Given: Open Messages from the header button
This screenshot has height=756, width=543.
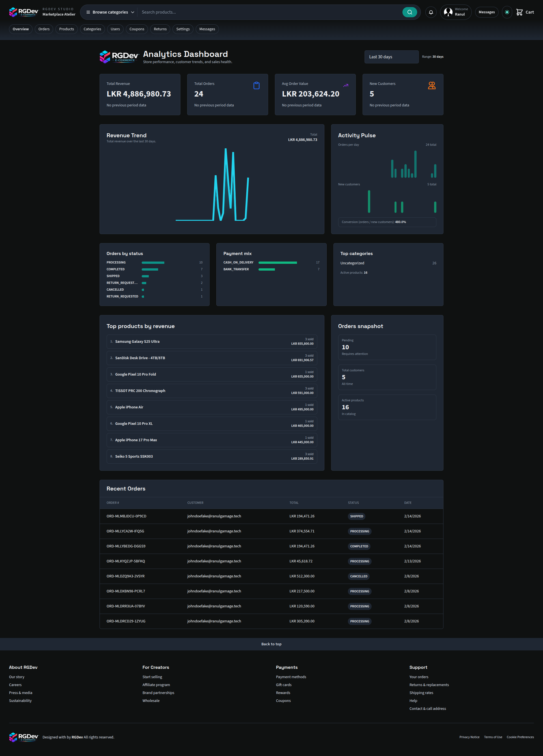Looking at the screenshot, I should click(x=486, y=12).
